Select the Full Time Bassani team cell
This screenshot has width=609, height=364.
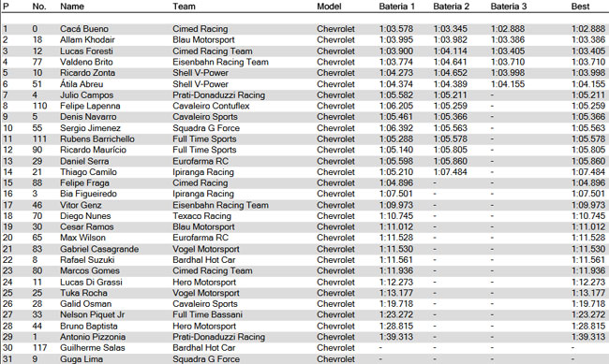pos(207,314)
